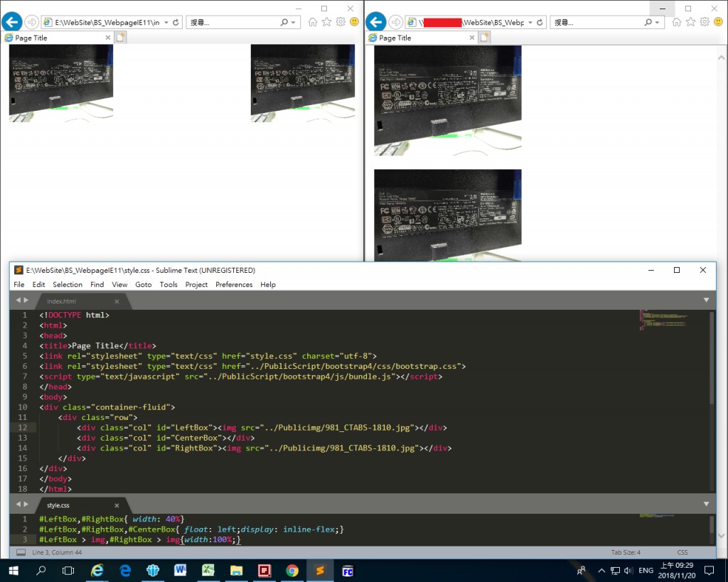Click search magnifier in left IE window
Image resolution: width=728 pixels, height=582 pixels.
(284, 22)
